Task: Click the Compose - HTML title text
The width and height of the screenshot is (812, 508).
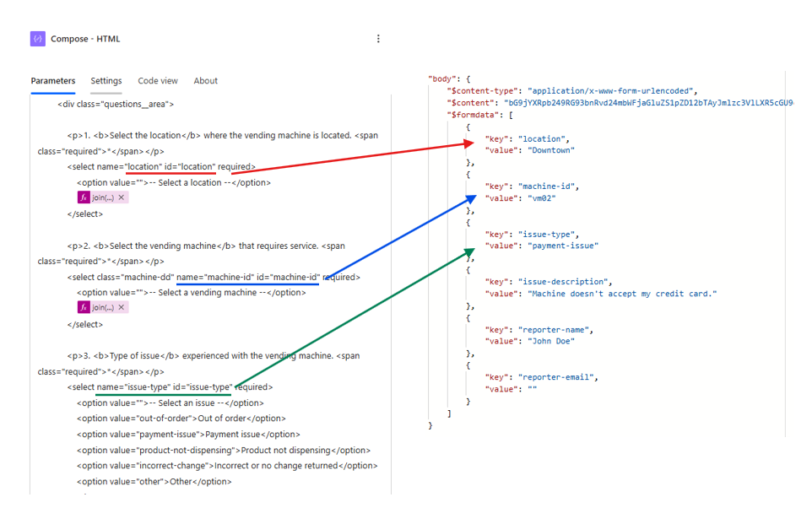Action: [x=84, y=38]
